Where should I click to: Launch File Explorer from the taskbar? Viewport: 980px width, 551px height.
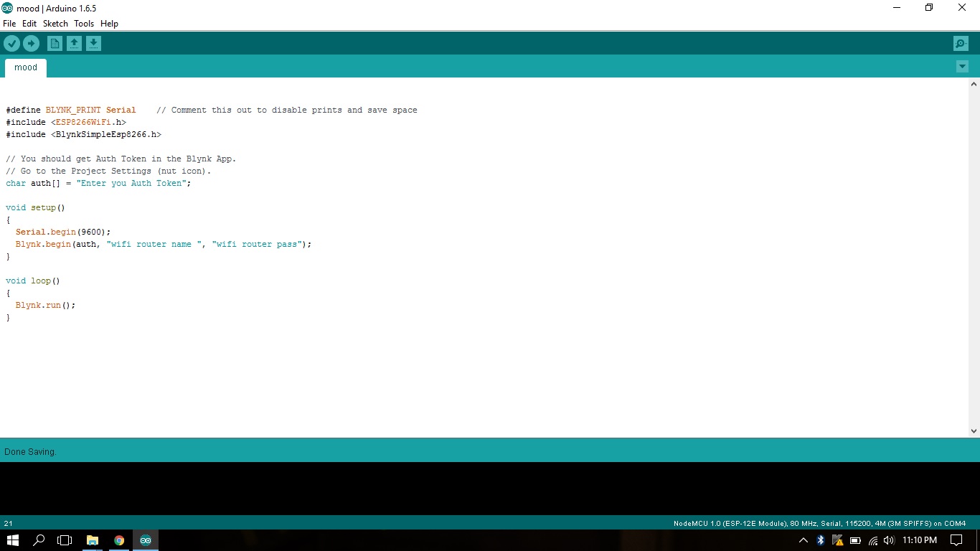(93, 540)
